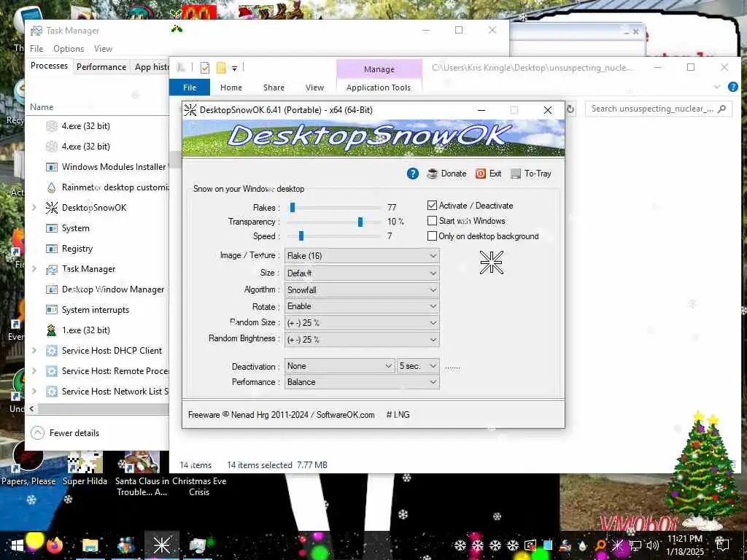Open the File tab in File Explorer
Image resolution: width=747 pixels, height=560 pixels.
point(190,87)
